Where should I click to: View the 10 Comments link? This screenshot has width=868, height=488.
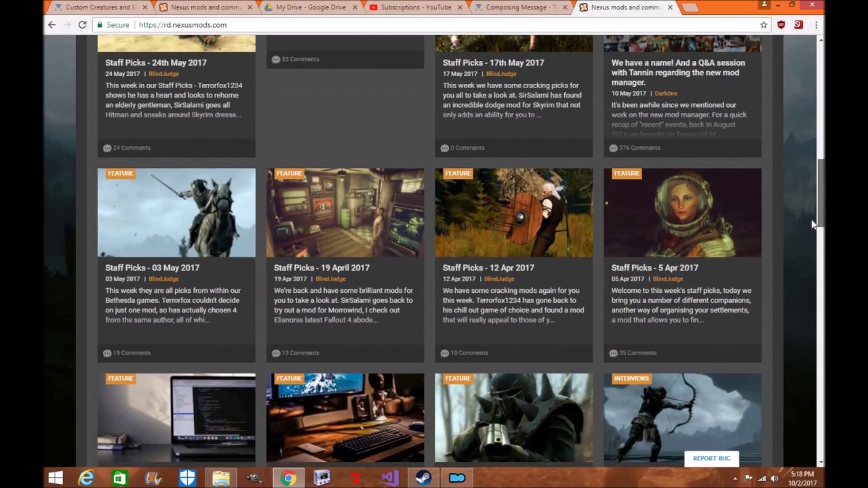(465, 353)
